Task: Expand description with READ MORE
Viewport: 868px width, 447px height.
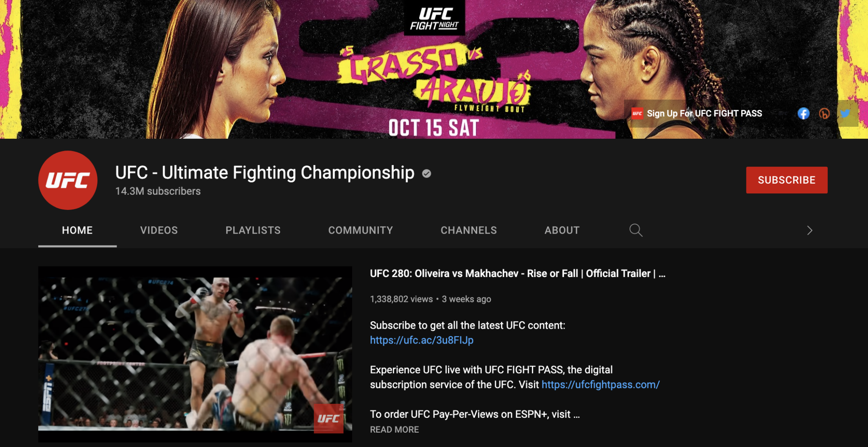Action: [394, 430]
